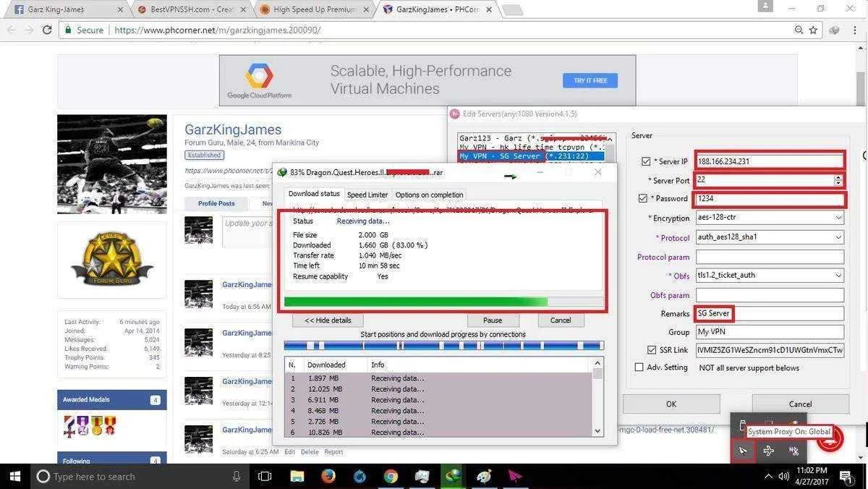Select the Download status tab
The height and width of the screenshot is (489, 868).
click(314, 194)
